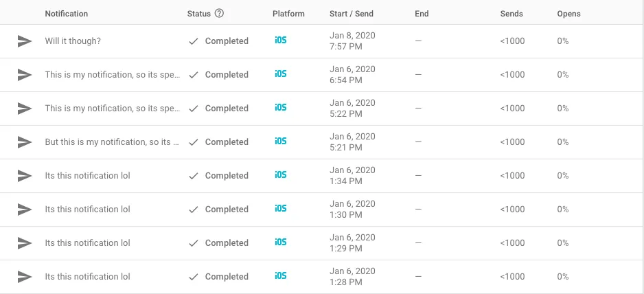Image resolution: width=644 pixels, height=294 pixels.
Task: Click the iOS icon in the 5:22 PM row
Action: click(x=280, y=108)
